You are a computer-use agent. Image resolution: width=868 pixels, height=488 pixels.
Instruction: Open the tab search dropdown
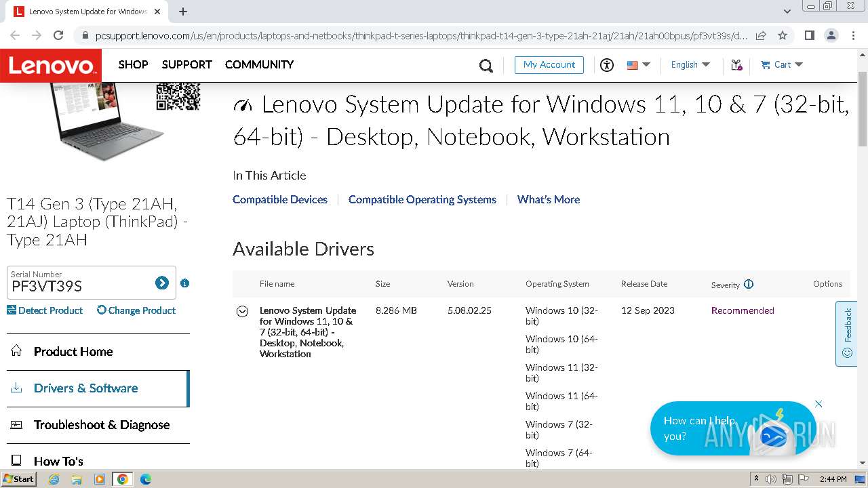pos(787,12)
